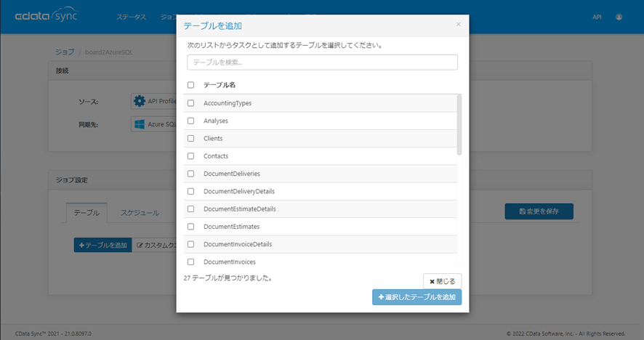644x340 pixels.
Task: Click the 変更を保存 save button
Action: click(x=539, y=211)
